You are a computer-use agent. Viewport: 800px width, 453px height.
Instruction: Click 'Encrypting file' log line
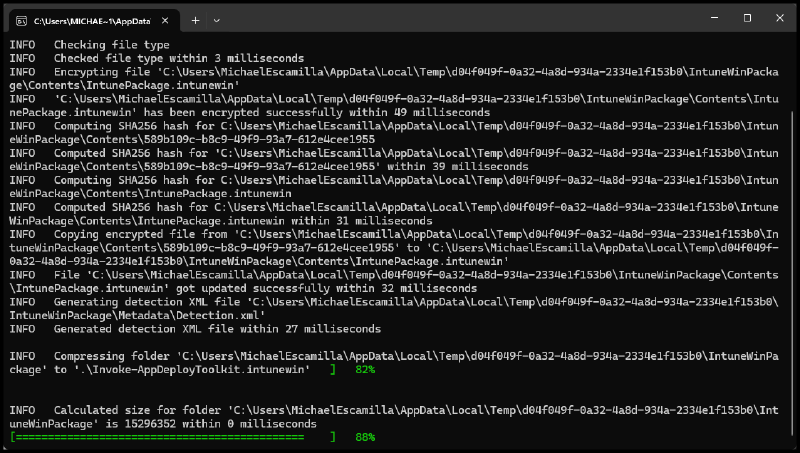click(98, 72)
